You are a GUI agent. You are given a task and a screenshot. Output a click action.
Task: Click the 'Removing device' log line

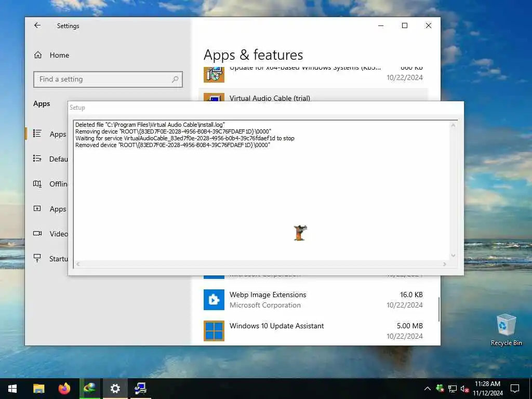coord(173,131)
